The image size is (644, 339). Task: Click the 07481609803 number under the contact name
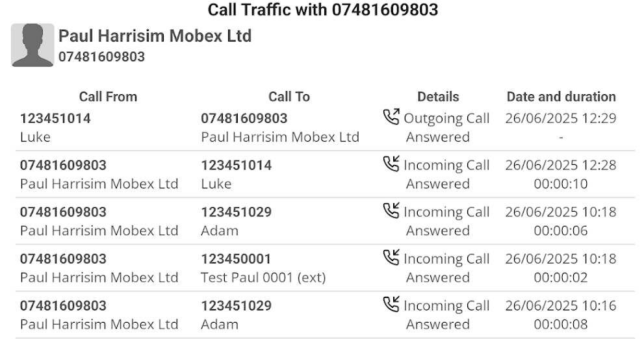pyautogui.click(x=101, y=57)
